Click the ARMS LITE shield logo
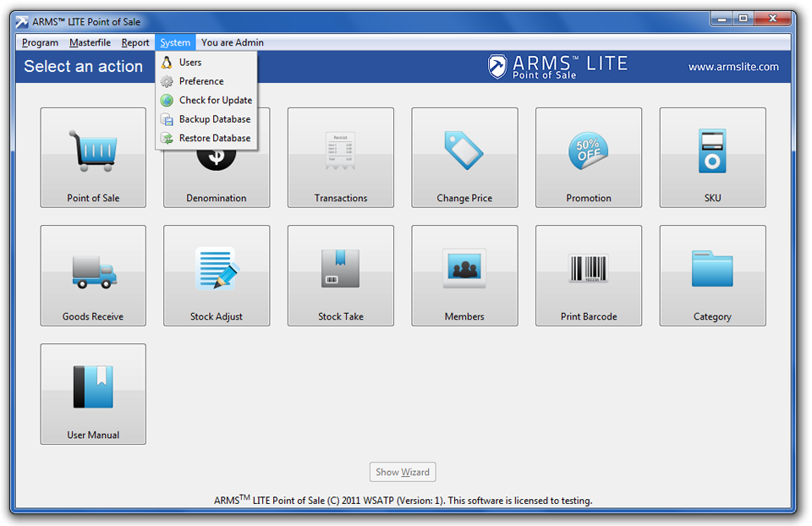Screen dimensions: 812x526 pos(497,66)
